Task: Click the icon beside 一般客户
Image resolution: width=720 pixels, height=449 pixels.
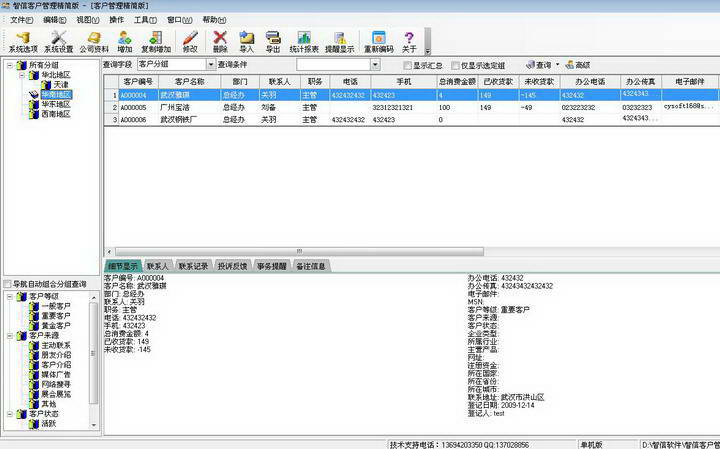Action: coord(34,306)
